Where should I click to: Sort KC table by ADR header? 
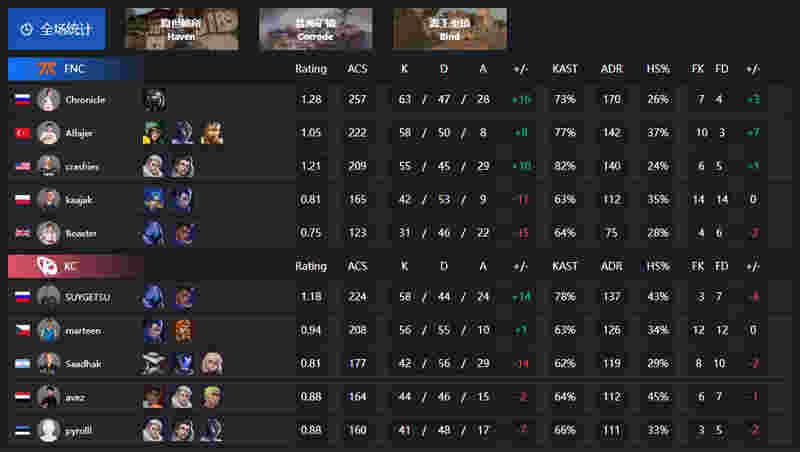(x=612, y=266)
